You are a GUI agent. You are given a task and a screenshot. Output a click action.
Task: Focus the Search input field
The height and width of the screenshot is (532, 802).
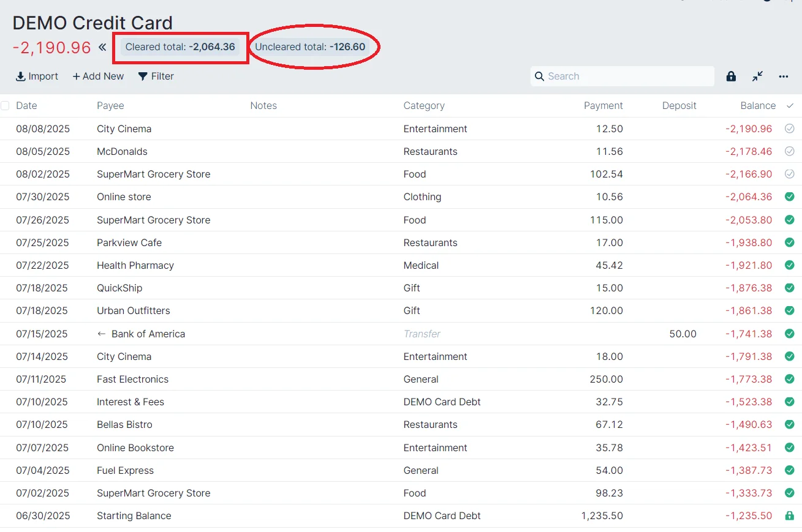point(628,77)
